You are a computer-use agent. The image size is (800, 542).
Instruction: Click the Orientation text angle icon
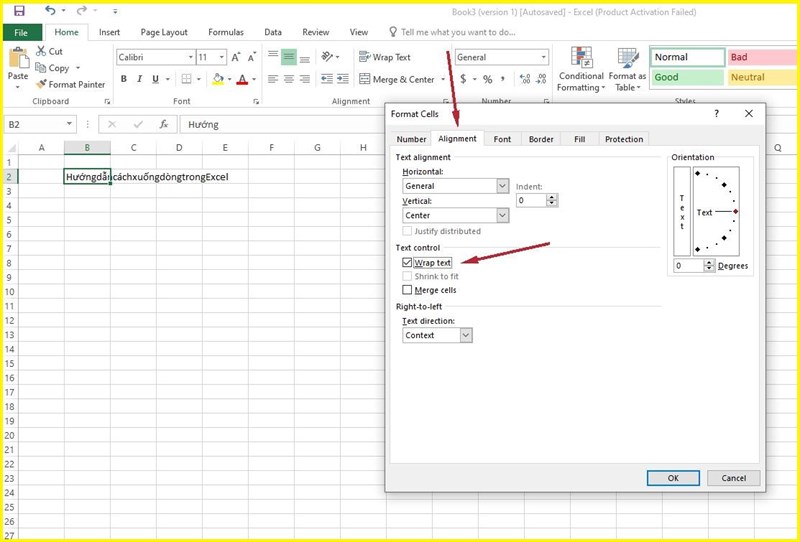coord(327,57)
